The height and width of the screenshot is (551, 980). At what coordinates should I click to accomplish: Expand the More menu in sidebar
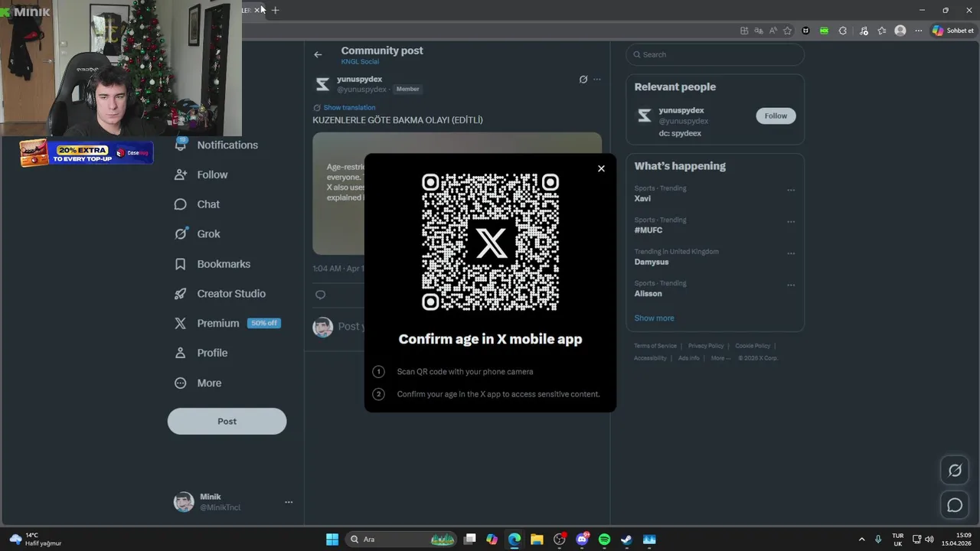point(198,383)
